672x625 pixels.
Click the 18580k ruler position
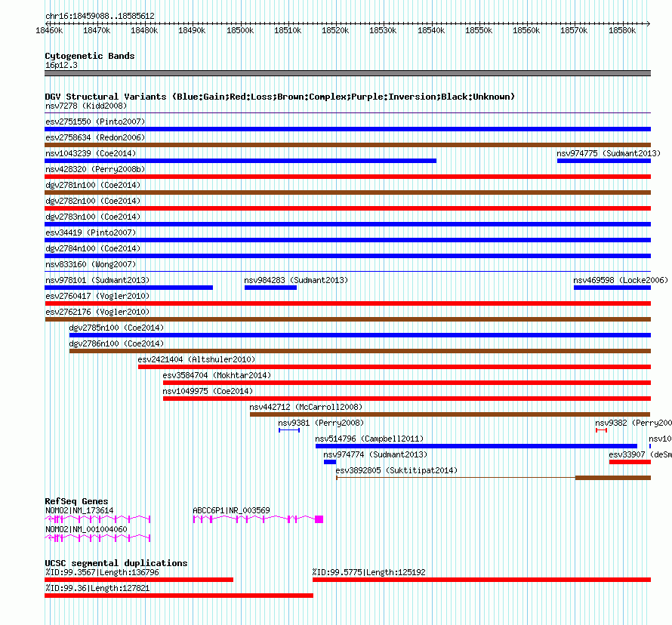click(622, 30)
